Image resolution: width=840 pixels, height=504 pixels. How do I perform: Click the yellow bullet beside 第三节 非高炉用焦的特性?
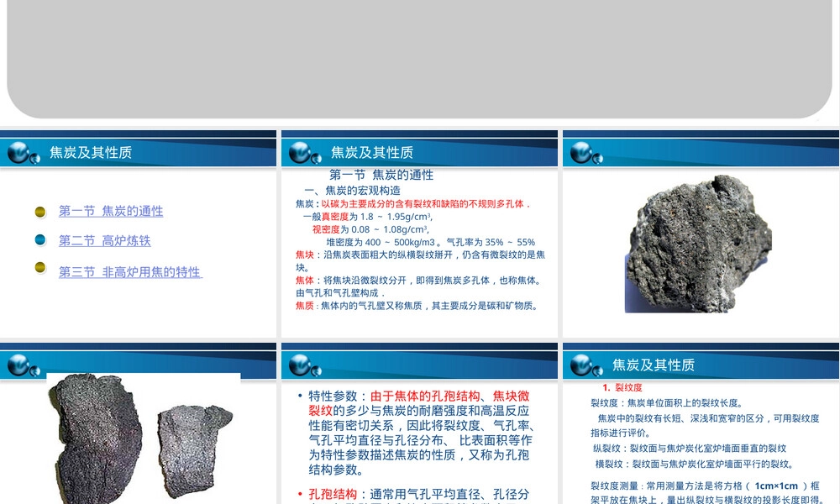(x=40, y=267)
